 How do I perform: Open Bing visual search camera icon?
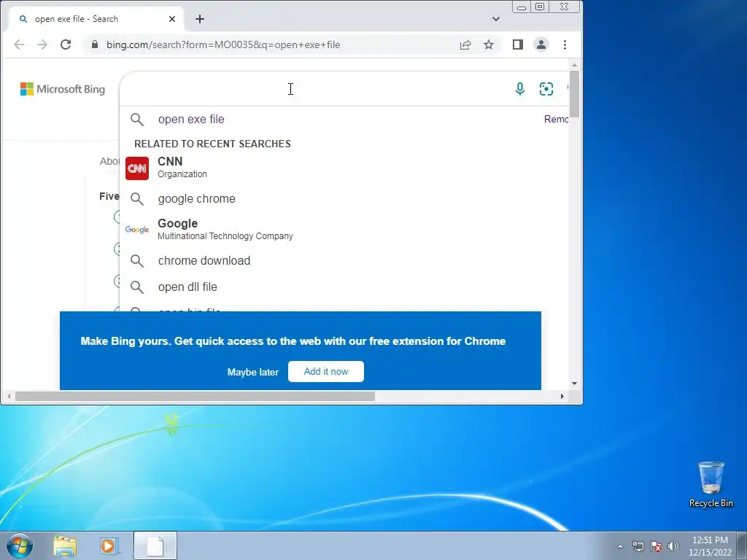(546, 89)
